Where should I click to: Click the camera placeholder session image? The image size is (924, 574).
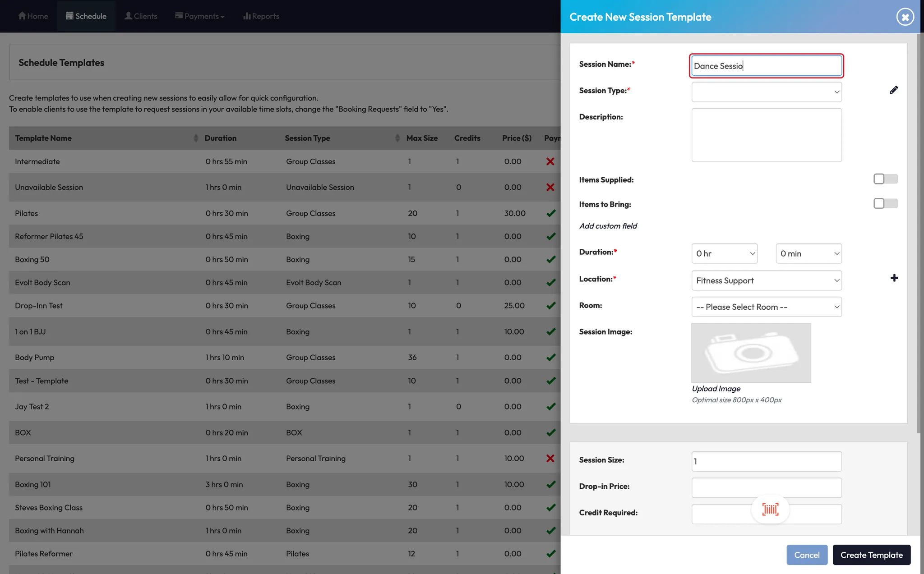tap(751, 353)
